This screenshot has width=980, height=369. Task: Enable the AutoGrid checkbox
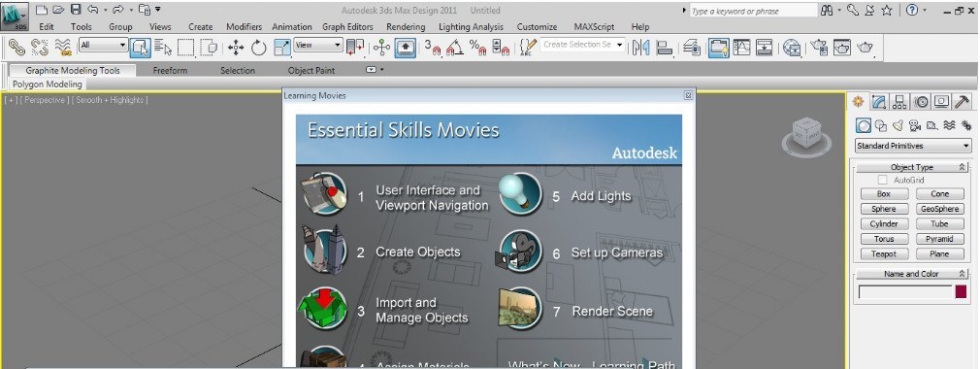(883, 180)
